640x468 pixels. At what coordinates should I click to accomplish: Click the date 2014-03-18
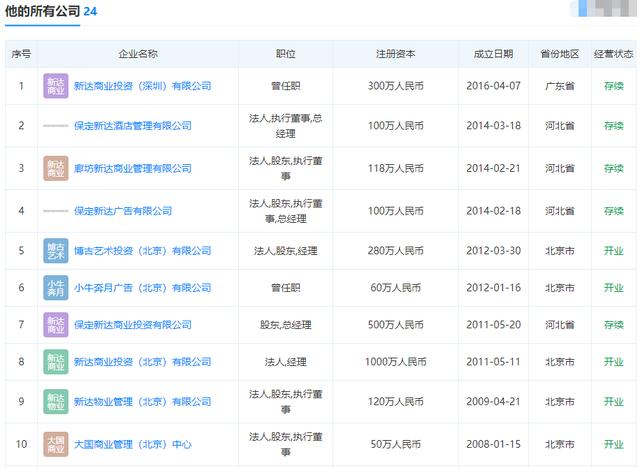pos(493,126)
